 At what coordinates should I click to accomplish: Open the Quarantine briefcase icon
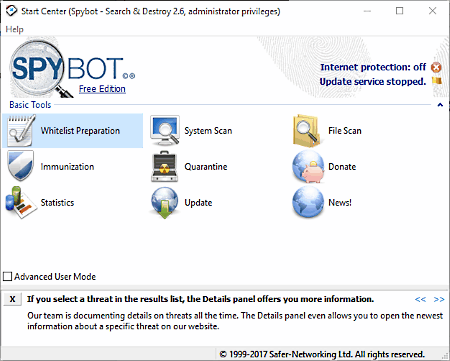pos(165,167)
